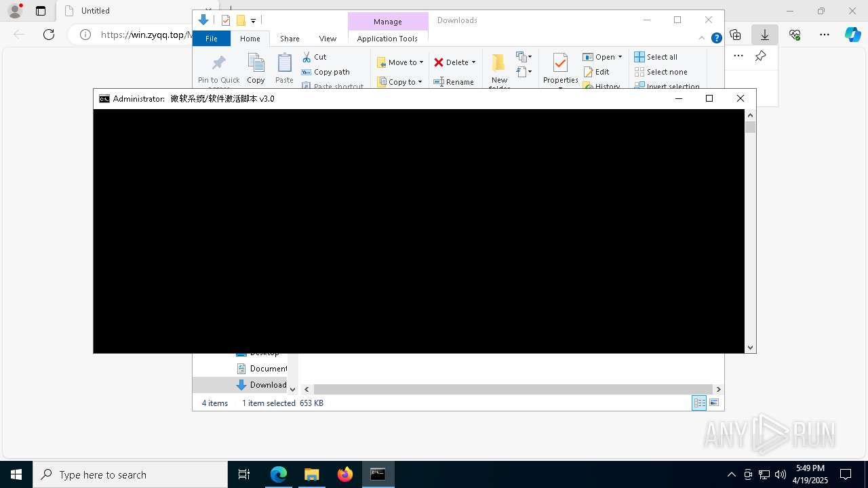Click the volume icon in tray
Viewport: 868px width, 488px height.
click(x=780, y=474)
